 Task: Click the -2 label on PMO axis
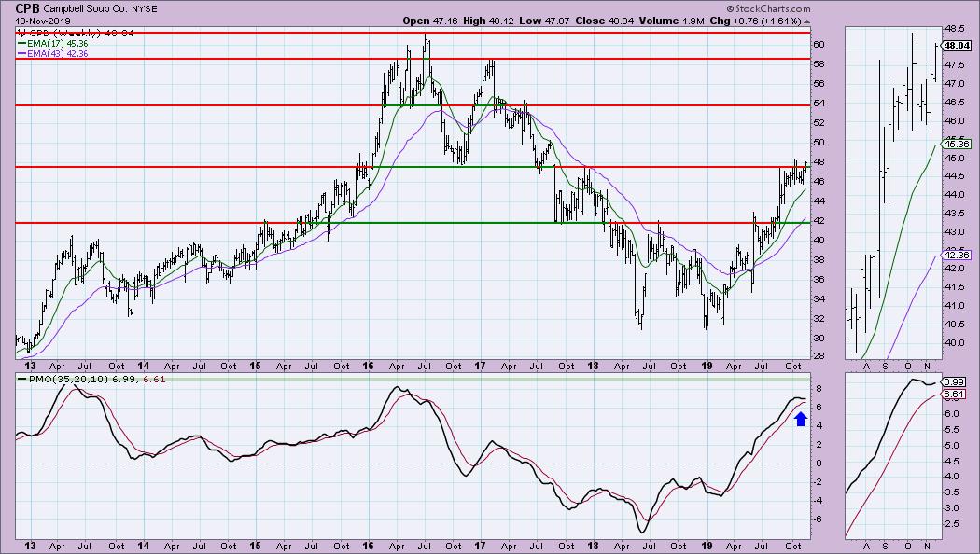pos(819,482)
